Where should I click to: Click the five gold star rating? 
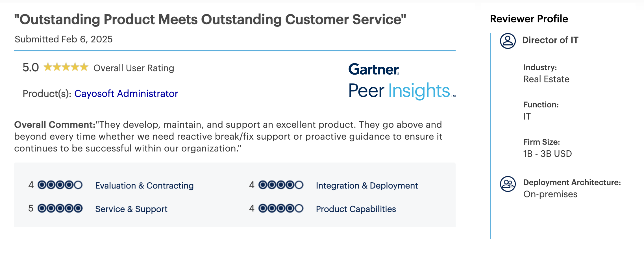66,67
